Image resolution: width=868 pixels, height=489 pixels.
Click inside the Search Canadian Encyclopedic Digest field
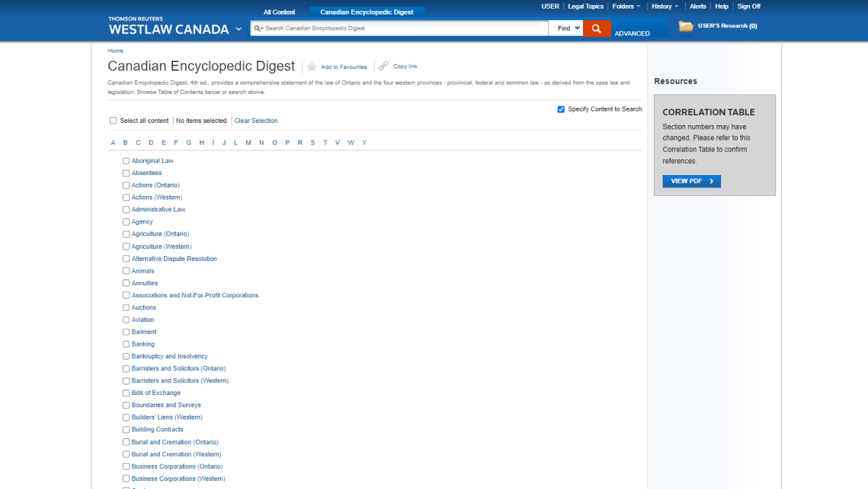click(398, 28)
